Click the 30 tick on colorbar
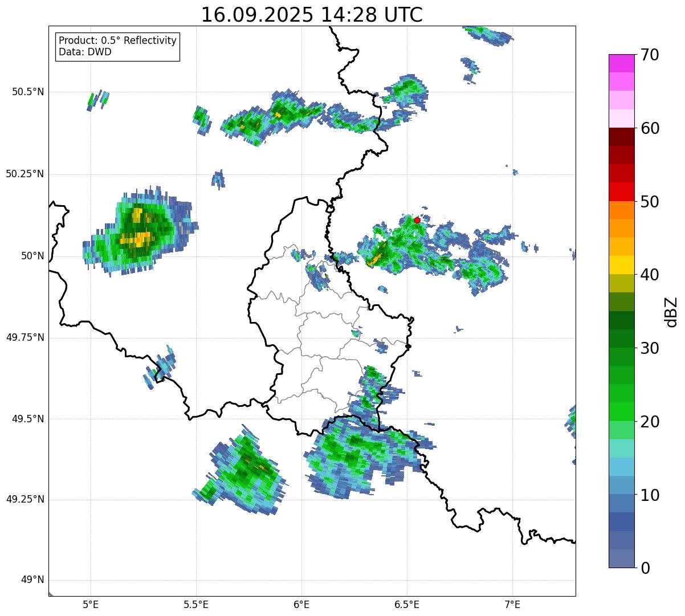 (x=650, y=348)
